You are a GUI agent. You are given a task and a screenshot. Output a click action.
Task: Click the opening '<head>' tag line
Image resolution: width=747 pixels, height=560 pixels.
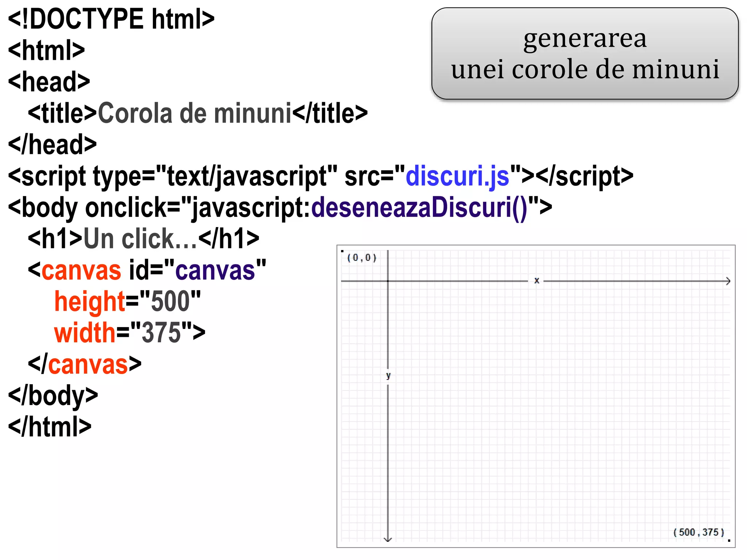click(49, 82)
